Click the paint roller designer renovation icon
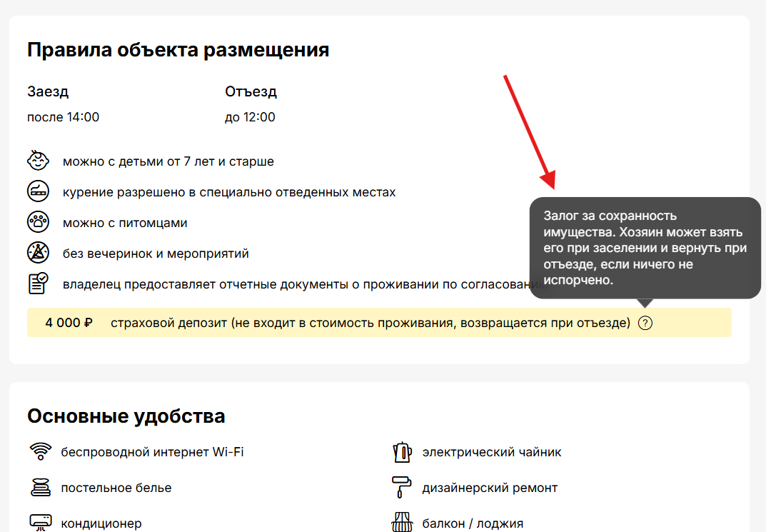Image resolution: width=766 pixels, height=532 pixels. pyautogui.click(x=402, y=487)
